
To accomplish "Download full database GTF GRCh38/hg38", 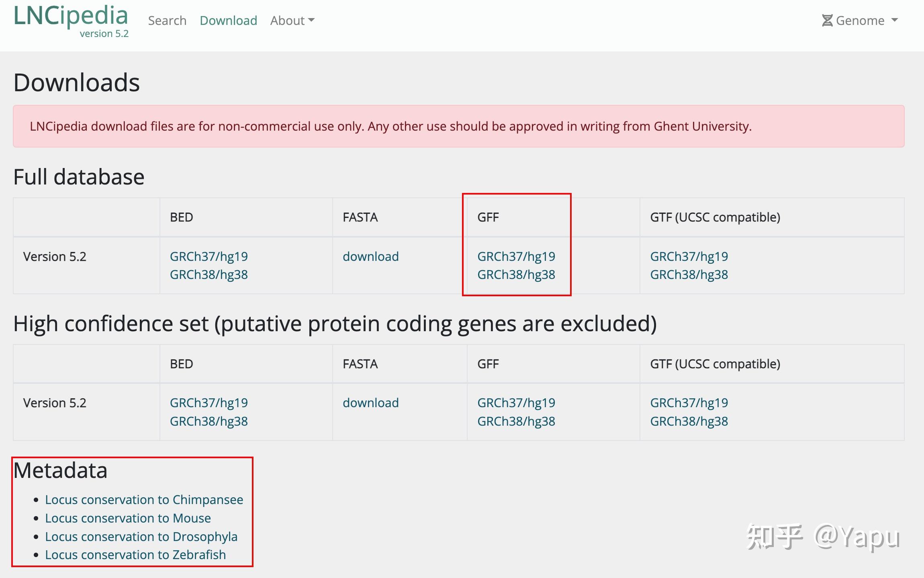I will (689, 275).
